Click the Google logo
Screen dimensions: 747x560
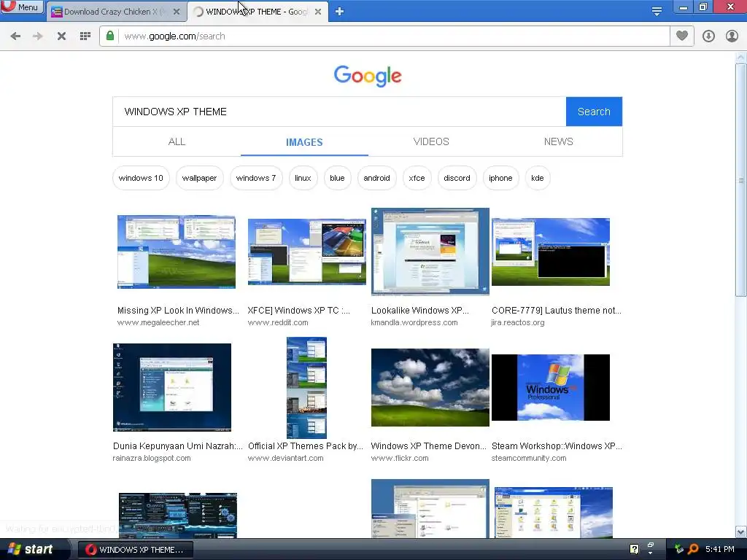click(368, 76)
